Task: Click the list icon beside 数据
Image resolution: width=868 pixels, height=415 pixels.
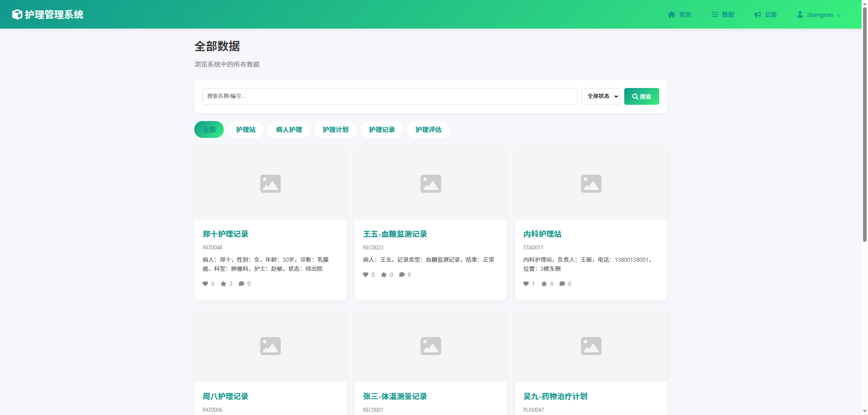Action: [714, 15]
